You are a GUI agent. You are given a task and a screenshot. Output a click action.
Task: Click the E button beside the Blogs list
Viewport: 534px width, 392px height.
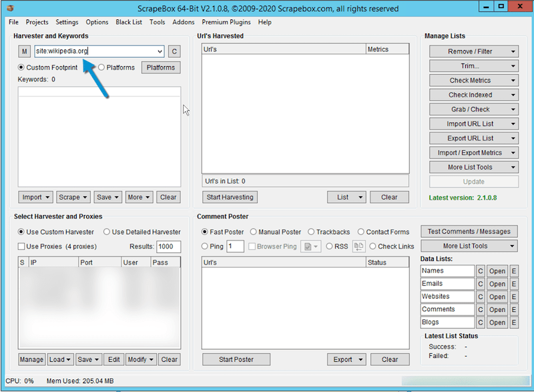coord(514,323)
